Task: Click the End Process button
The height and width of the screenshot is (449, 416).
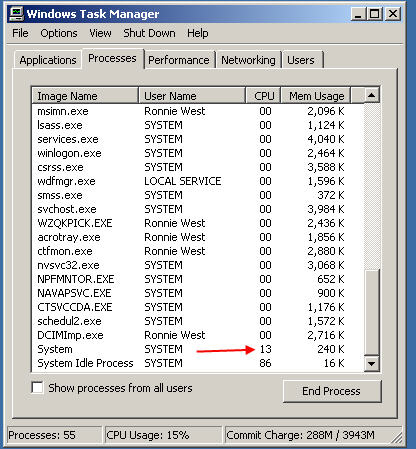Action: pyautogui.click(x=332, y=391)
